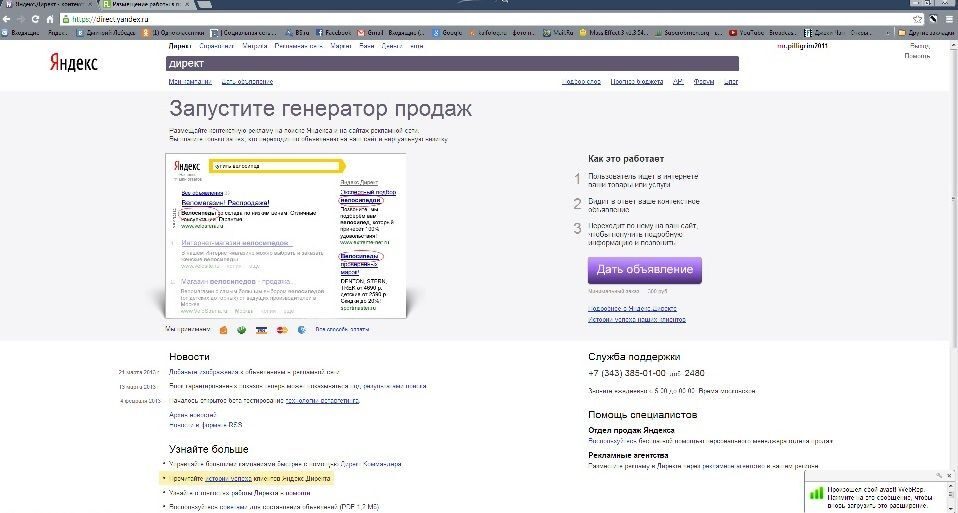Click the sample search results preview image
The width and height of the screenshot is (958, 513).
coord(285,236)
